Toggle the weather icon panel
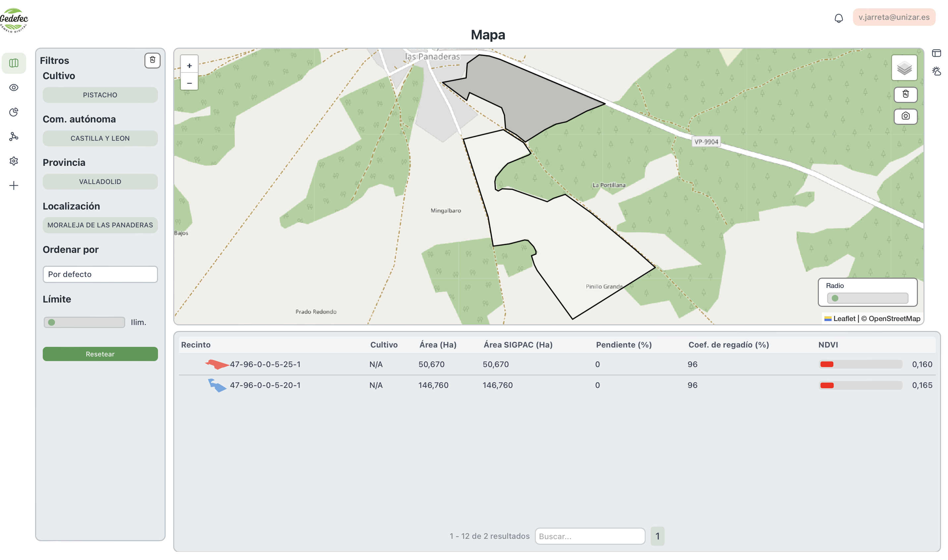Viewport: 948px width, 560px height. pos(936,71)
